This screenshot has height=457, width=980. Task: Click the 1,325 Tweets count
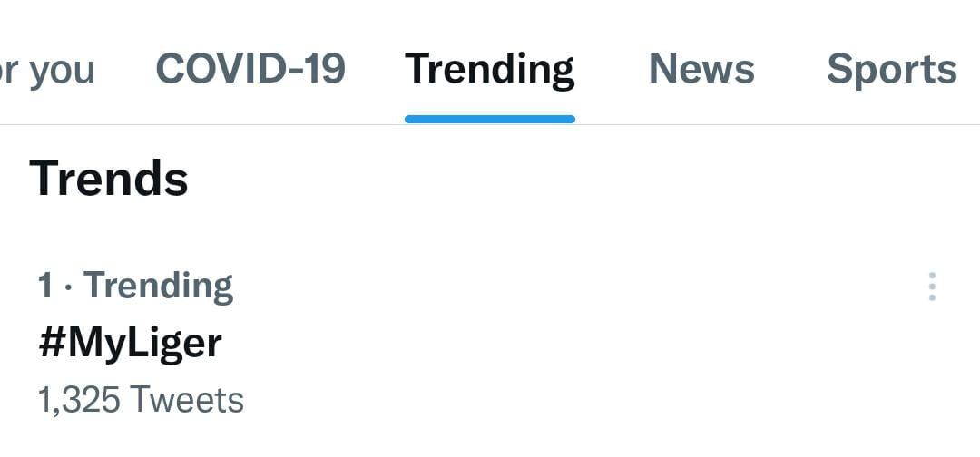pyautogui.click(x=141, y=400)
